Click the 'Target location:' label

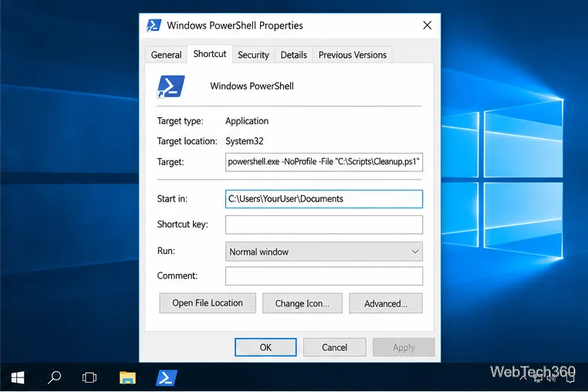click(x=187, y=141)
